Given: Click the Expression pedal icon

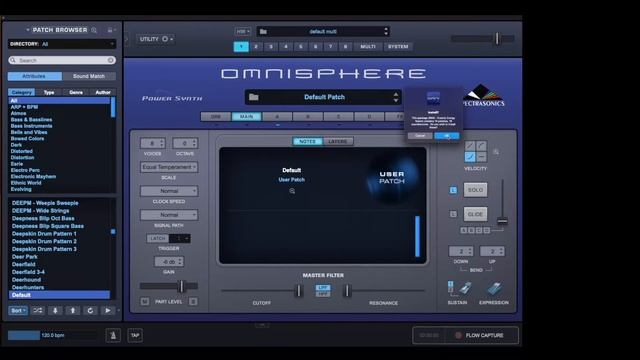Looking at the screenshot, I should point(494,289).
